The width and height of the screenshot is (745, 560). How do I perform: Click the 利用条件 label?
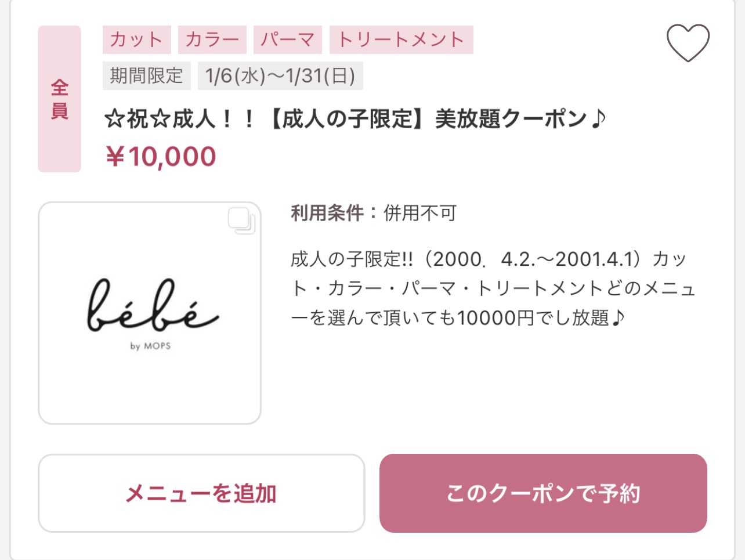tap(327, 213)
